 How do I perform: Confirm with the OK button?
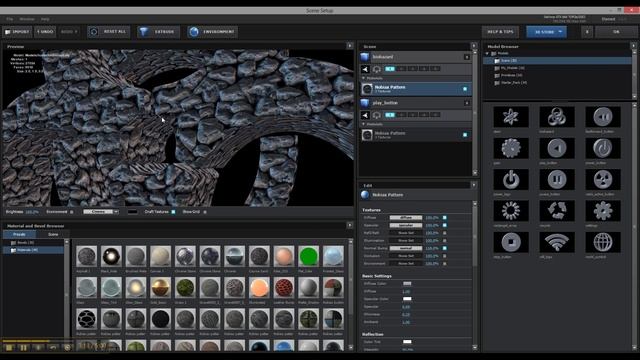(x=616, y=32)
